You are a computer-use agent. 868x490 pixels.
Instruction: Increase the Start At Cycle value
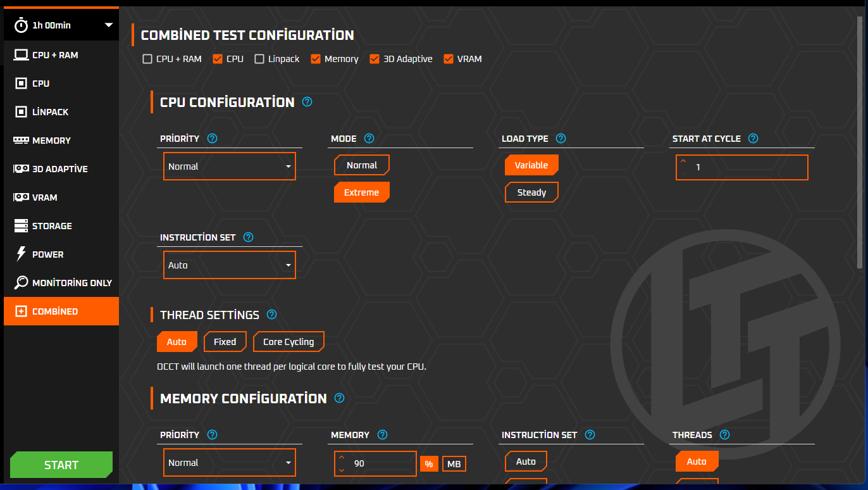coord(683,161)
